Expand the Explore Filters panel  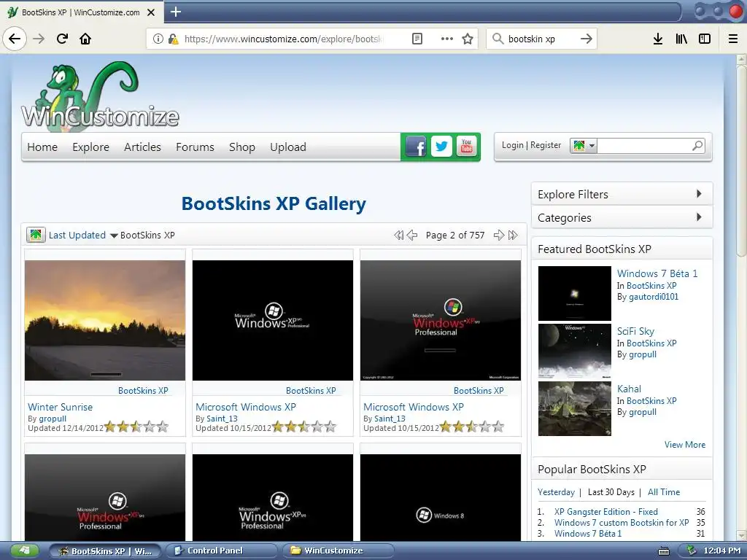click(622, 194)
